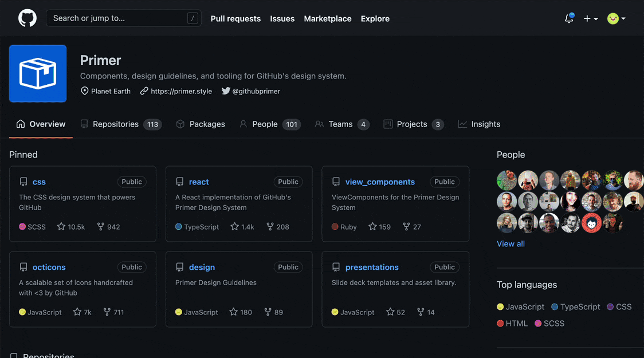Click the star icon on presentations card
644x358 pixels.
390,312
